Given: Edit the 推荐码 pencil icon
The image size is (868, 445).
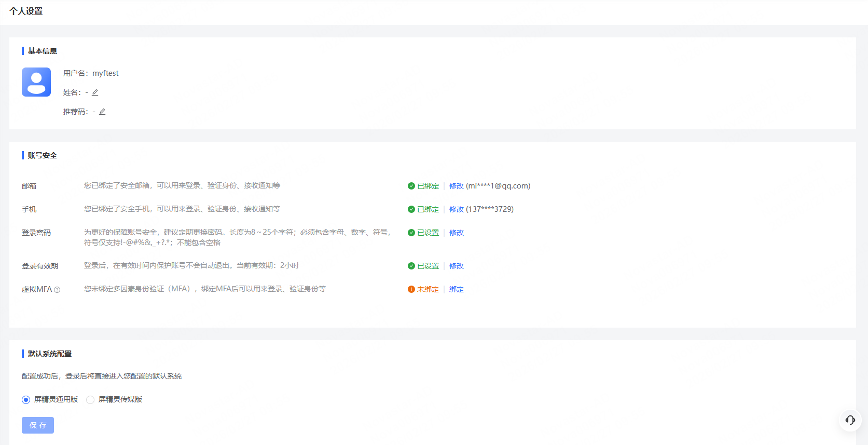Looking at the screenshot, I should pos(102,112).
